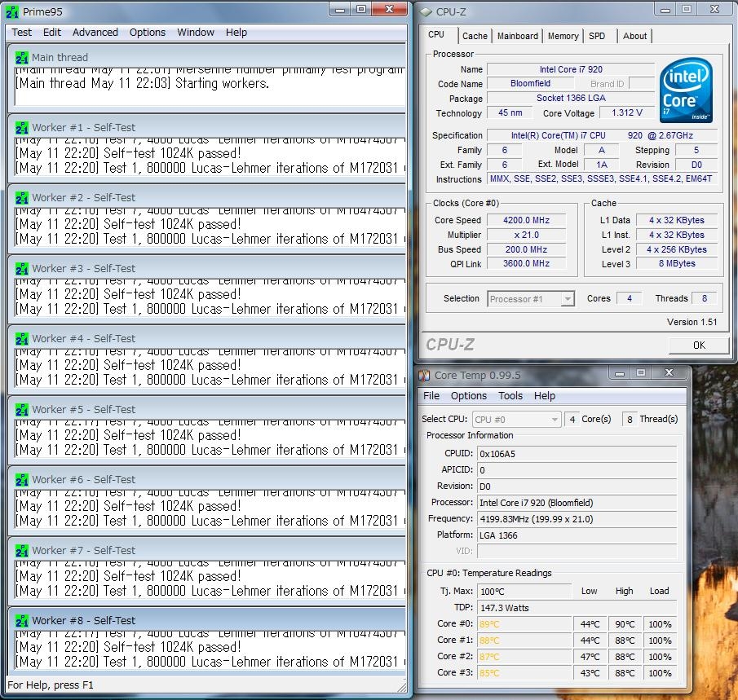The image size is (738, 700).
Task: Click the Worker #4 Self-Test window icon
Action: coord(22,339)
